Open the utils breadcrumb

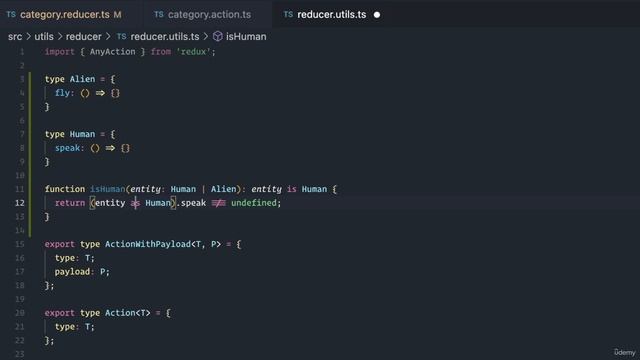(44, 37)
